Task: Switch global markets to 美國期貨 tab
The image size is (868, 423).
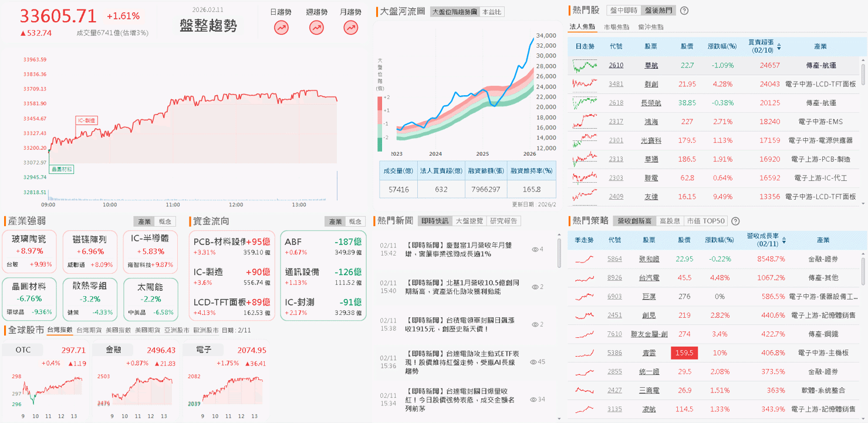Action: pyautogui.click(x=148, y=330)
